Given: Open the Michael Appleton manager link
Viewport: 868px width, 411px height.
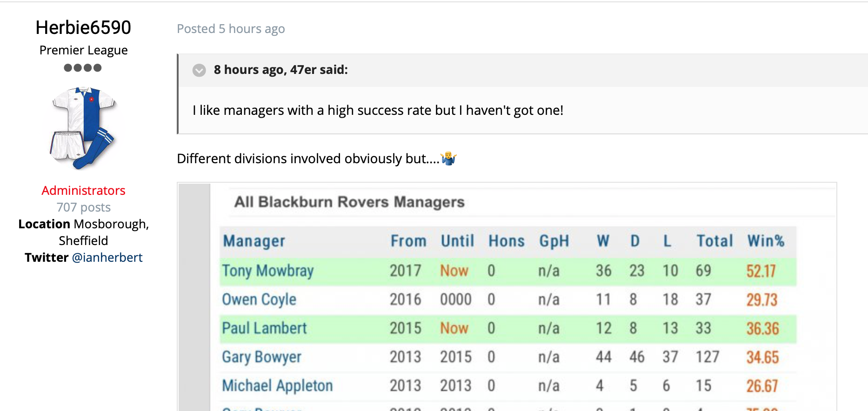Looking at the screenshot, I should pyautogui.click(x=277, y=385).
